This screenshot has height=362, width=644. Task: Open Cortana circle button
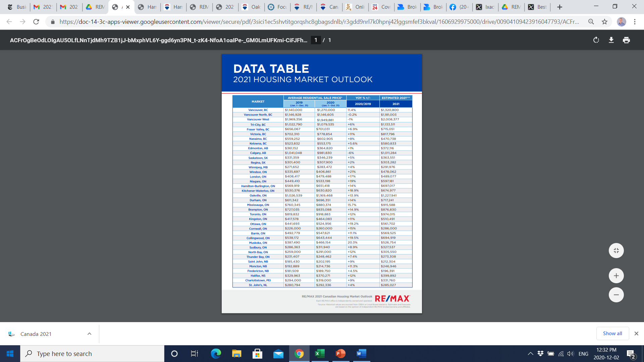click(x=174, y=354)
